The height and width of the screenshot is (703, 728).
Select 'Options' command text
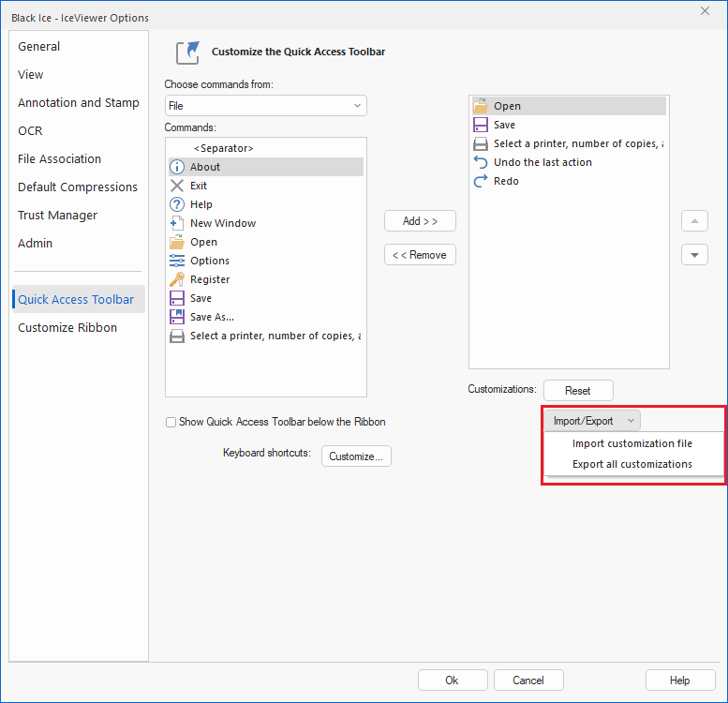point(210,261)
